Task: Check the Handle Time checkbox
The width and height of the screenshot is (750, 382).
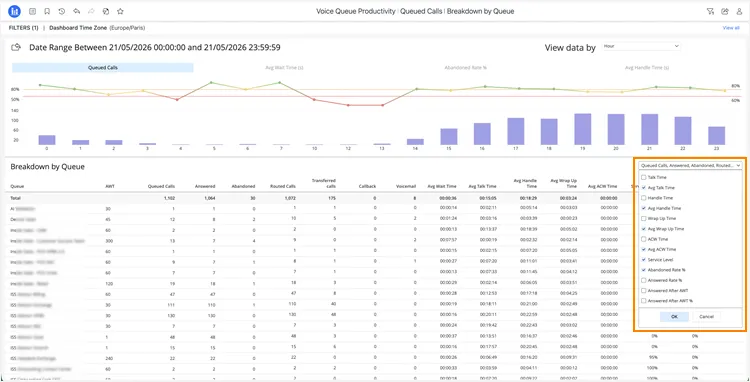Action: coord(644,198)
